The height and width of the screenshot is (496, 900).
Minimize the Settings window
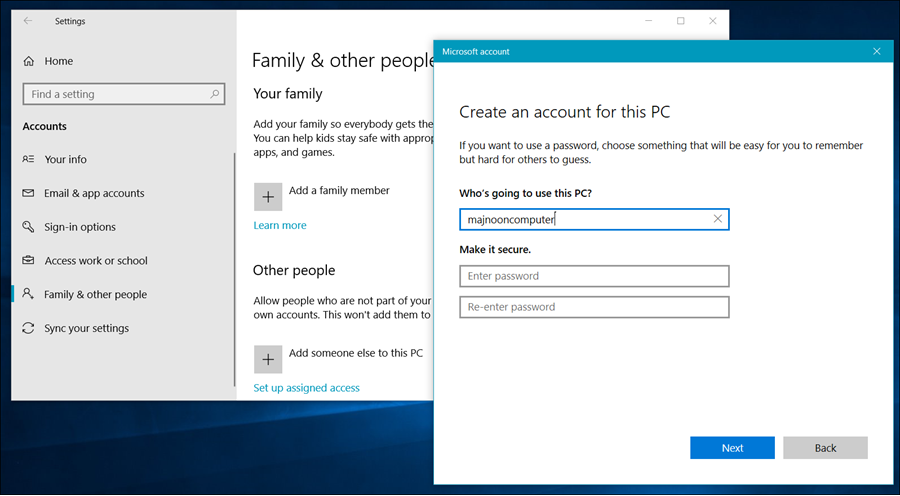pos(649,21)
